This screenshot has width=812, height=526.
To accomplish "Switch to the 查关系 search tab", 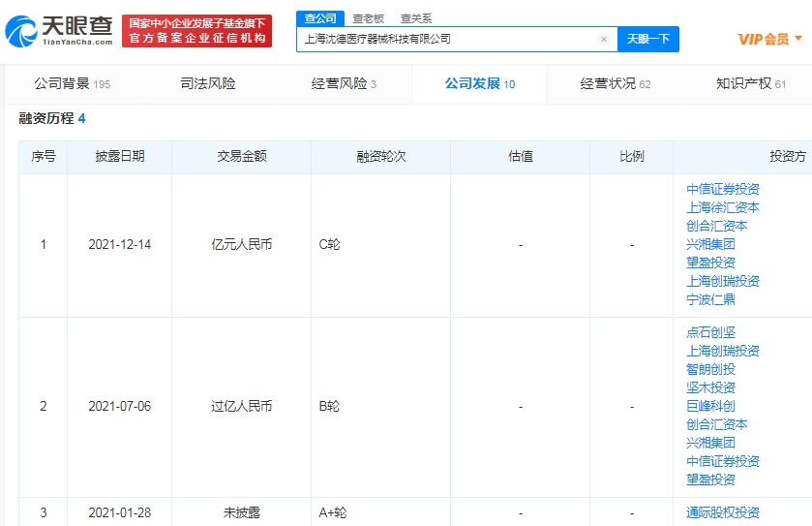I will (x=416, y=18).
